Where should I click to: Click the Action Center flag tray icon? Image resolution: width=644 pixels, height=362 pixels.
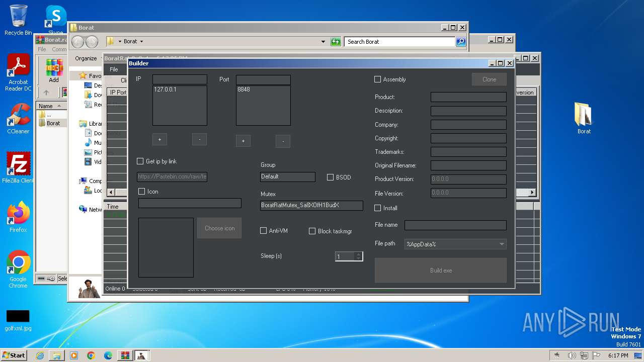pos(596,355)
